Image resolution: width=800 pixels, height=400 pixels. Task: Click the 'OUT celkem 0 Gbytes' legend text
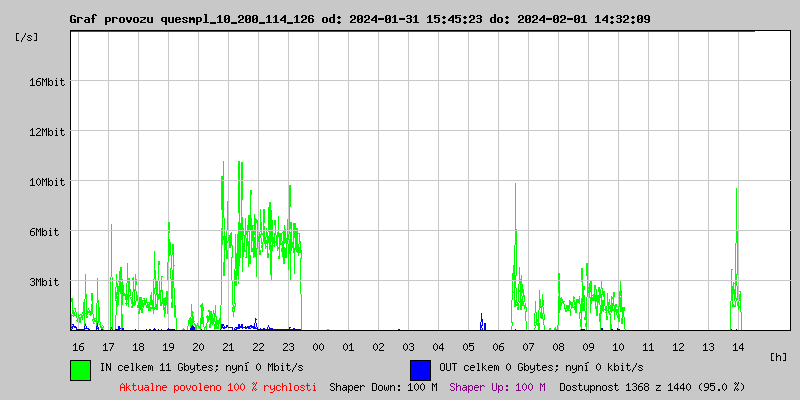pyautogui.click(x=496, y=367)
